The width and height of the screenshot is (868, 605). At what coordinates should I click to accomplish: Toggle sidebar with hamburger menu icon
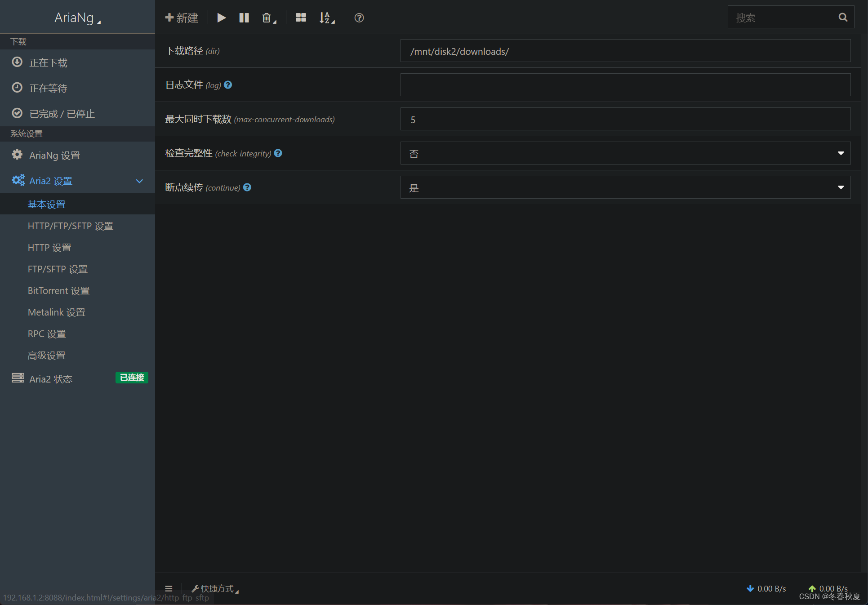tap(169, 588)
